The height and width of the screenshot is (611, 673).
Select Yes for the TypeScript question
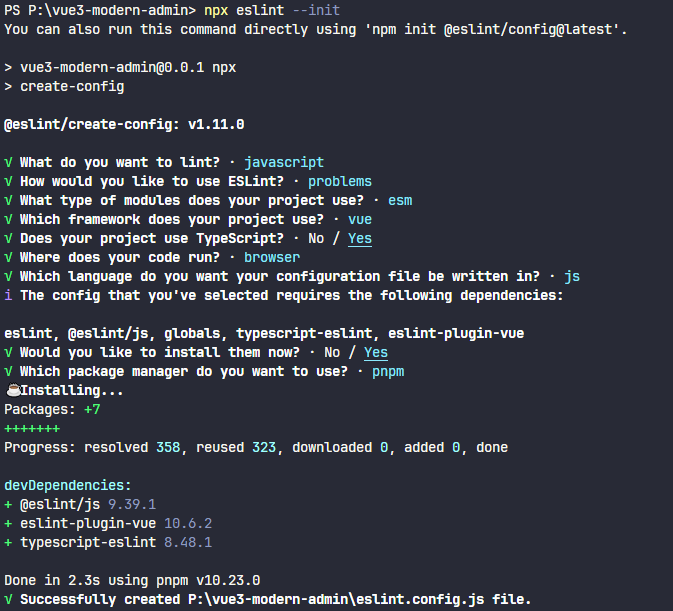pos(360,238)
